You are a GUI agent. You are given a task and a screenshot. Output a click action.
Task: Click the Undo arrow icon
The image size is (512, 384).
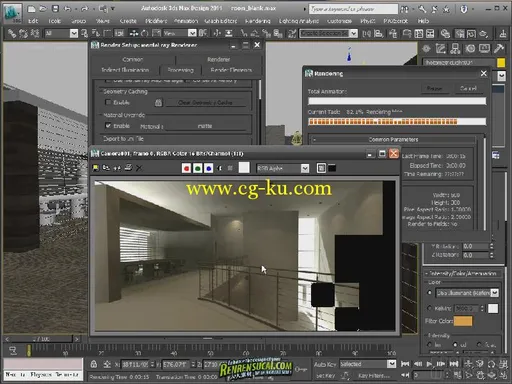point(68,9)
